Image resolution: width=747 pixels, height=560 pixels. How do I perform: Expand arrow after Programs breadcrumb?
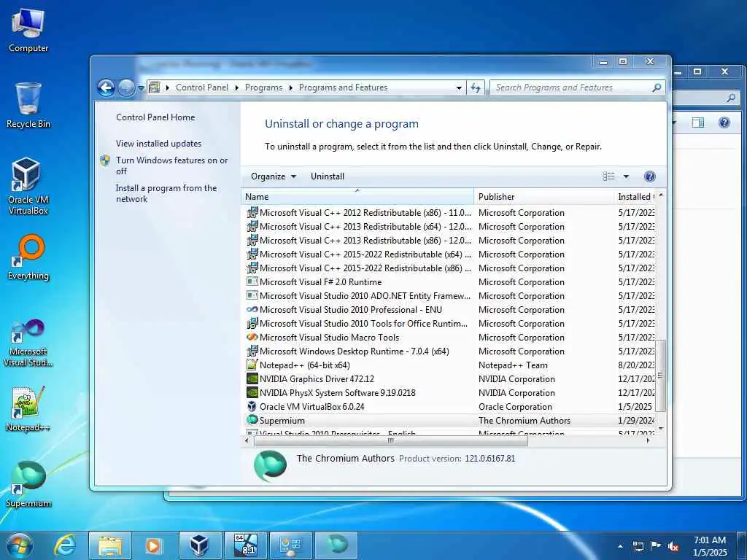(x=290, y=88)
